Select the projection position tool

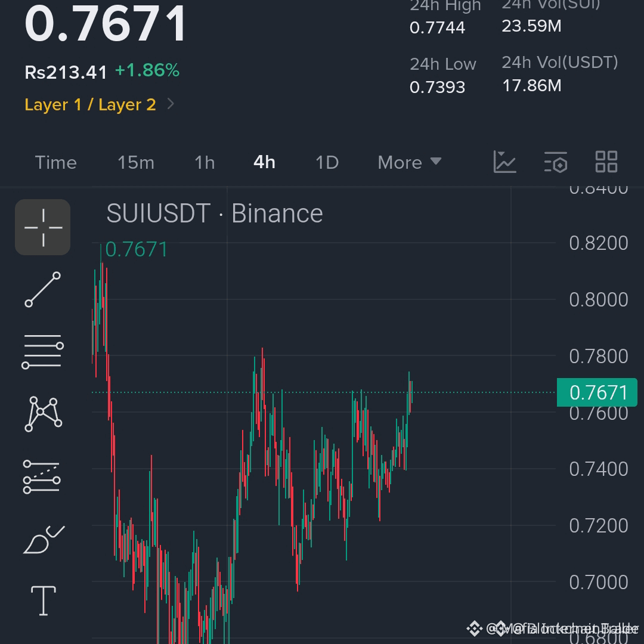point(42,477)
